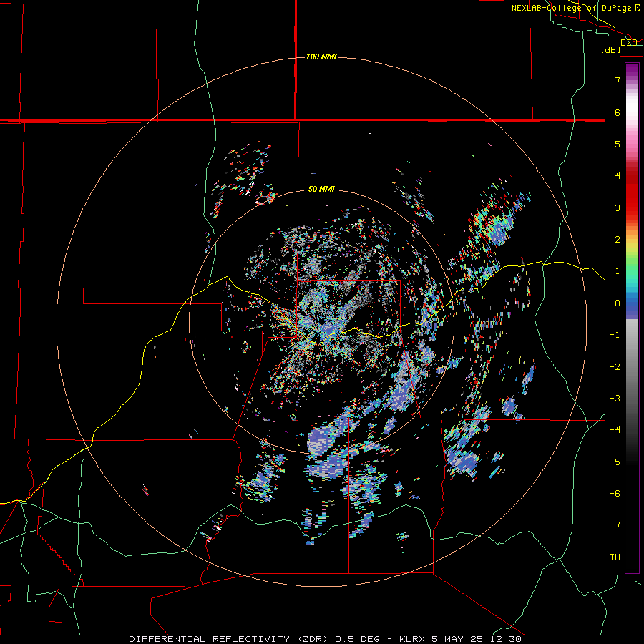The height and width of the screenshot is (644, 644).
Task: Click the 6 tick on color scale
Action: tap(618, 112)
